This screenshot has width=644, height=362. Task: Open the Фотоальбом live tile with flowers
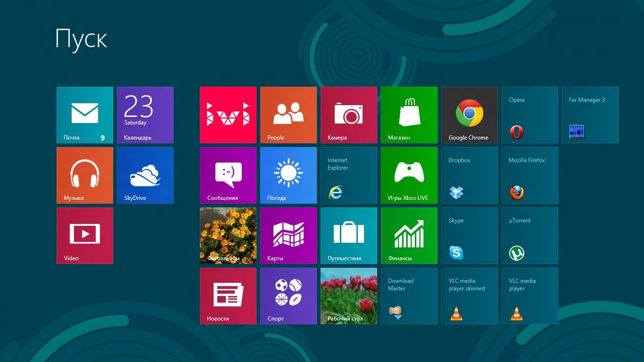tap(228, 235)
